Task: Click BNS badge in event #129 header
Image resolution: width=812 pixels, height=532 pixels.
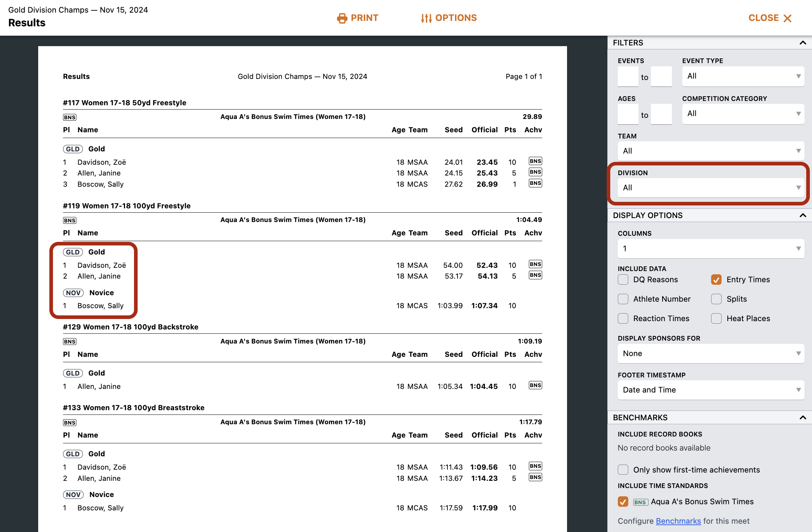Action: [70, 341]
